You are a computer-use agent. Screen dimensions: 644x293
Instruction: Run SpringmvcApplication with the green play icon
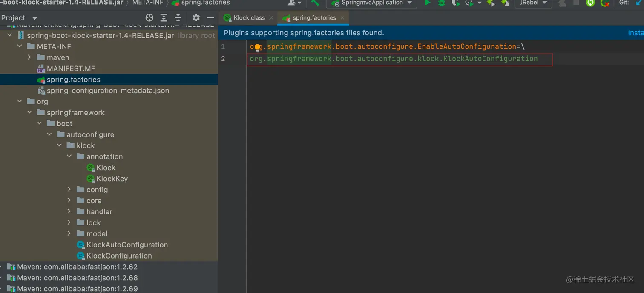click(427, 3)
